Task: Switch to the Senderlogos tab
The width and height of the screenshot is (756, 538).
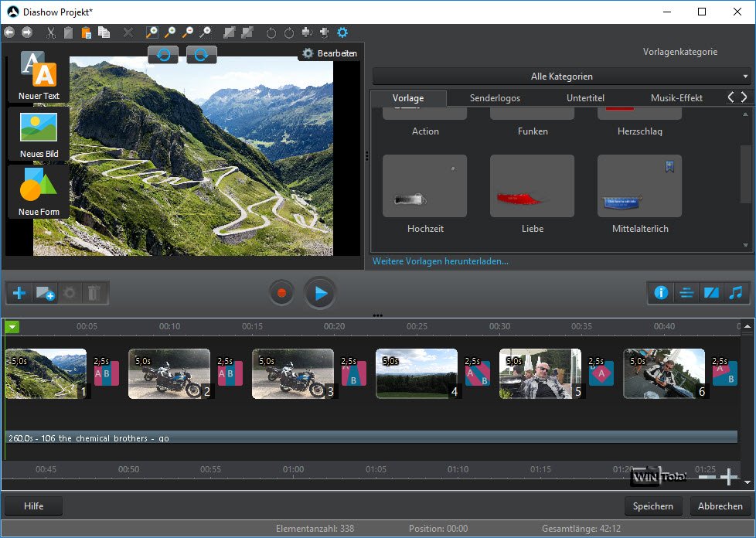Action: [x=495, y=98]
